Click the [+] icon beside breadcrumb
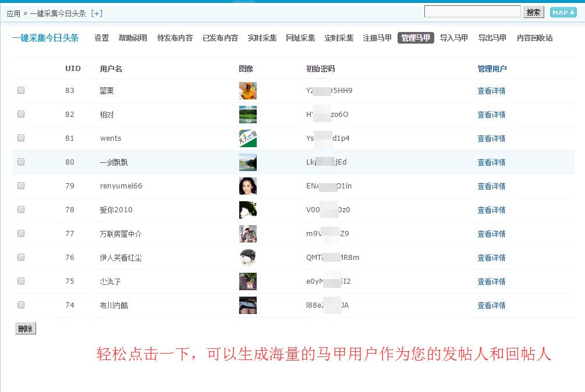This screenshot has width=585, height=392. click(x=97, y=13)
